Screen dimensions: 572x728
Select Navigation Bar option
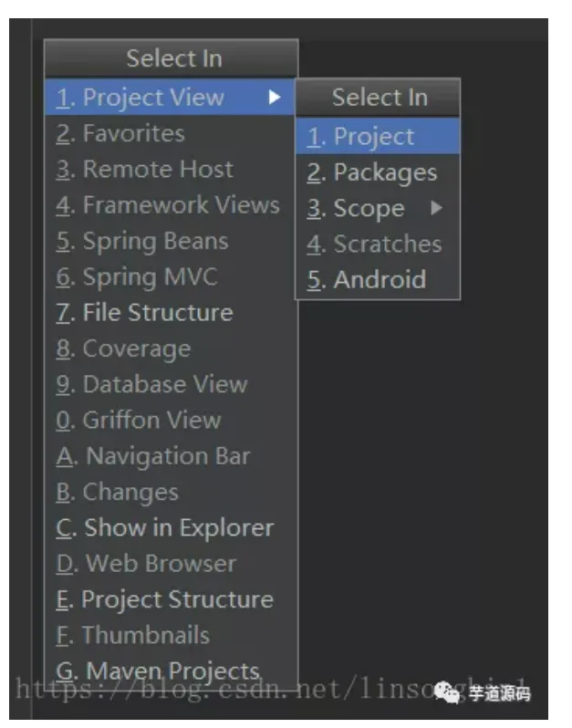(171, 456)
